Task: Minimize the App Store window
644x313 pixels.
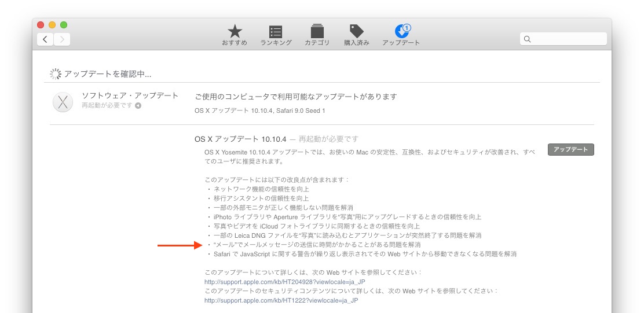Action: pos(52,25)
